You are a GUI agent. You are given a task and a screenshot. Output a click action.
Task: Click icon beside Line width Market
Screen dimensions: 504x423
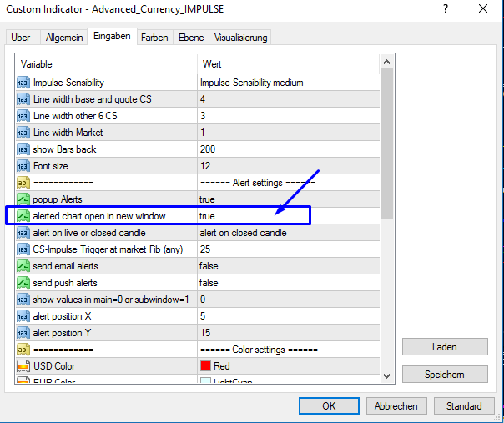[x=23, y=133]
